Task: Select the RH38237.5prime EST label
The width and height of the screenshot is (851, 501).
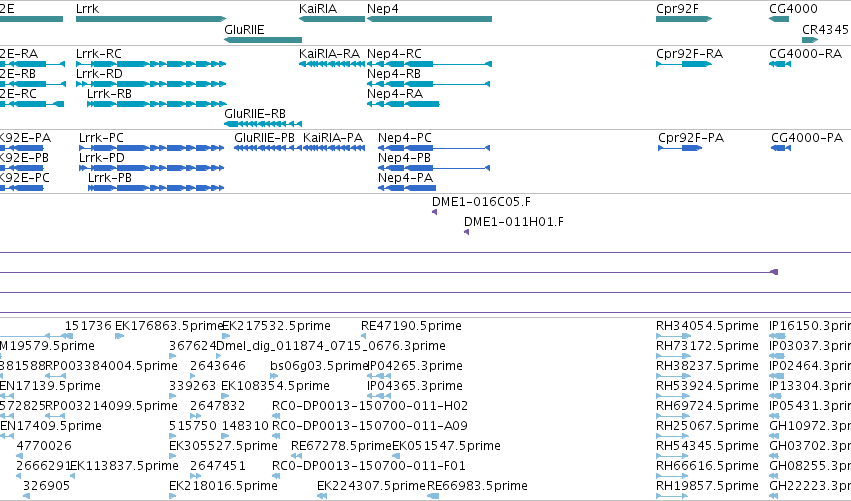Action: pyautogui.click(x=707, y=366)
